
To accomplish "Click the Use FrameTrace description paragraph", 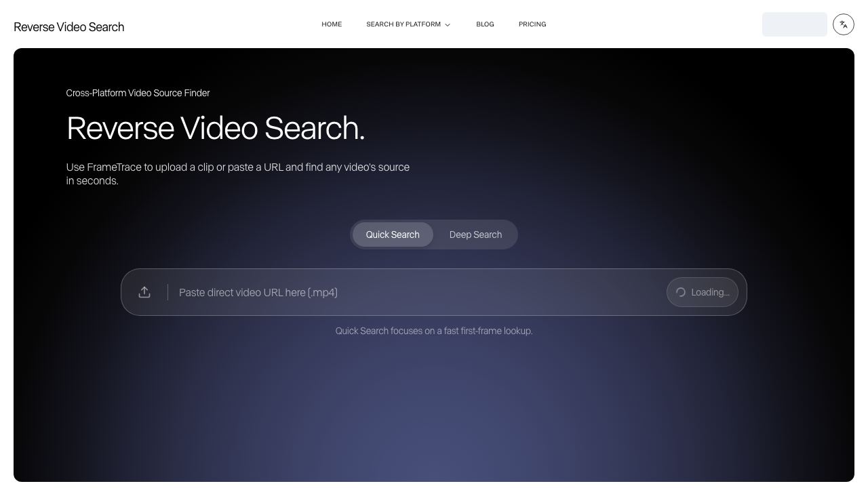I will click(x=238, y=174).
